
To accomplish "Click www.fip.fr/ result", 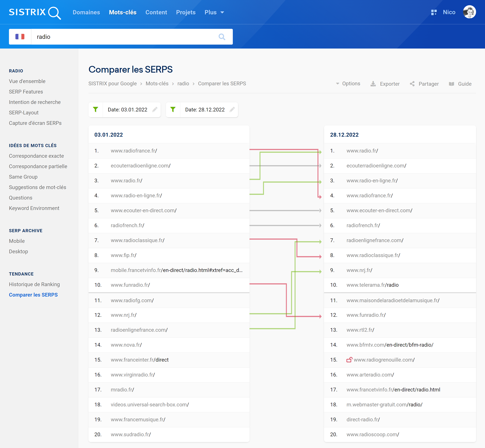I will click(x=123, y=255).
